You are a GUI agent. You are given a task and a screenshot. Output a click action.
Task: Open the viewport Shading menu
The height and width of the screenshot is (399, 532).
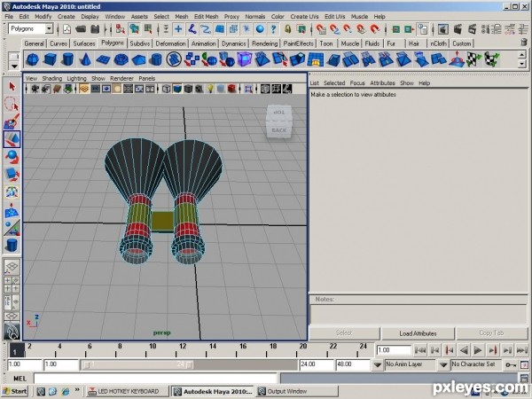(x=52, y=78)
